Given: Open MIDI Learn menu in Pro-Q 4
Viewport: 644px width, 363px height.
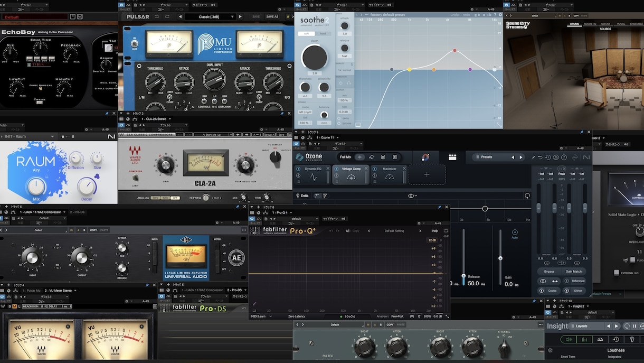Looking at the screenshot, I should 262,317.
